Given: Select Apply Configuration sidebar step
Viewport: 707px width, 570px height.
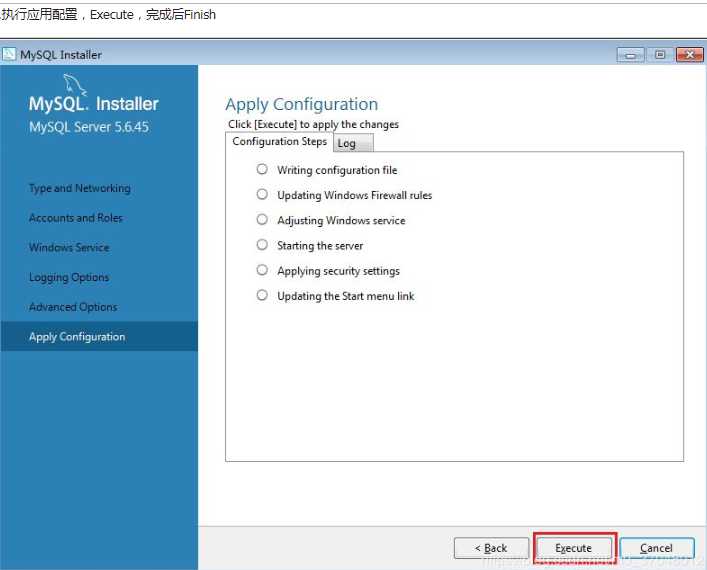Looking at the screenshot, I should point(99,336).
